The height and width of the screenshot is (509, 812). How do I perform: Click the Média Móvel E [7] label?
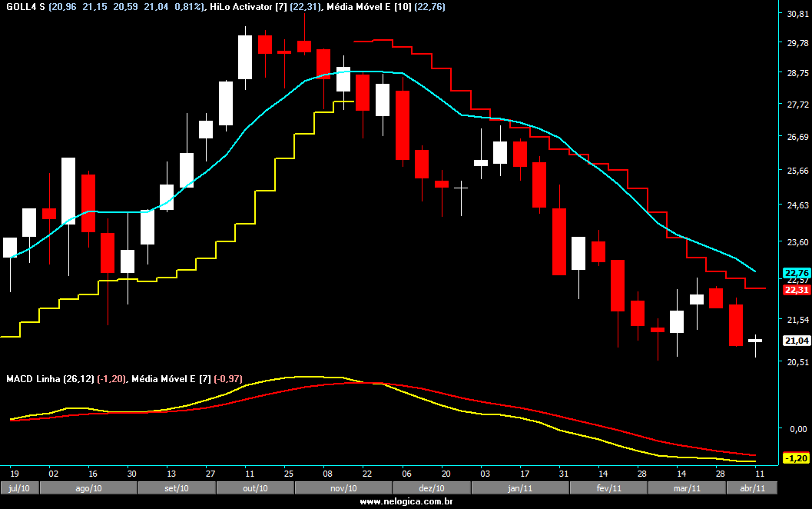pos(171,379)
